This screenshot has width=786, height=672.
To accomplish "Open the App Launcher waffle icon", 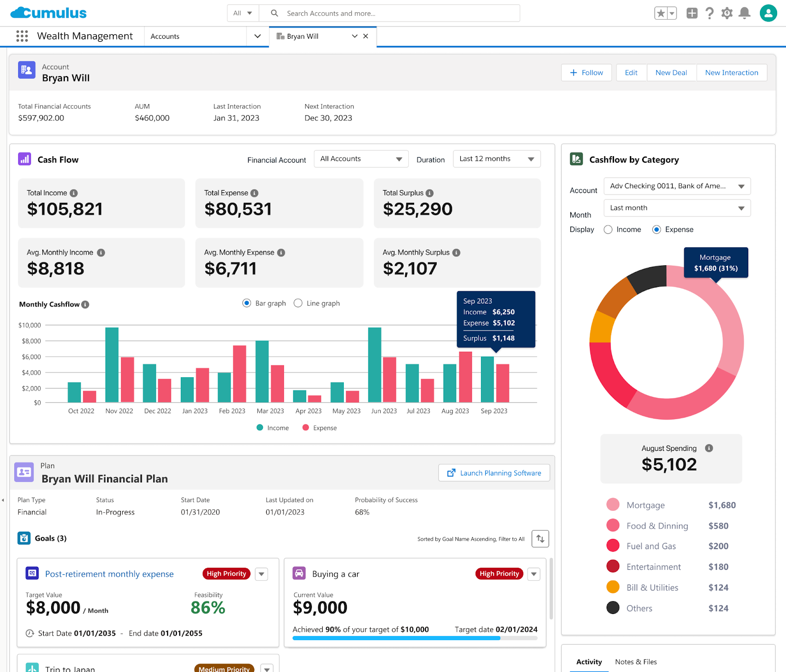I will coord(22,36).
